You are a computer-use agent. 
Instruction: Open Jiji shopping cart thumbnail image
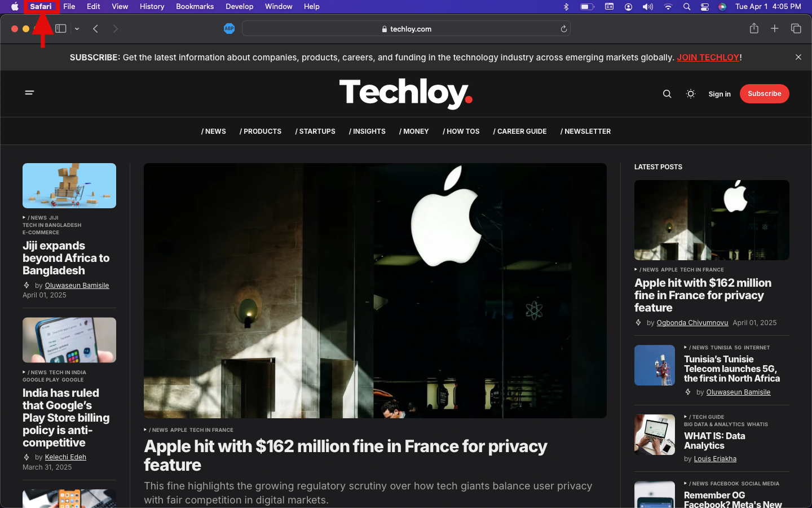click(x=69, y=186)
